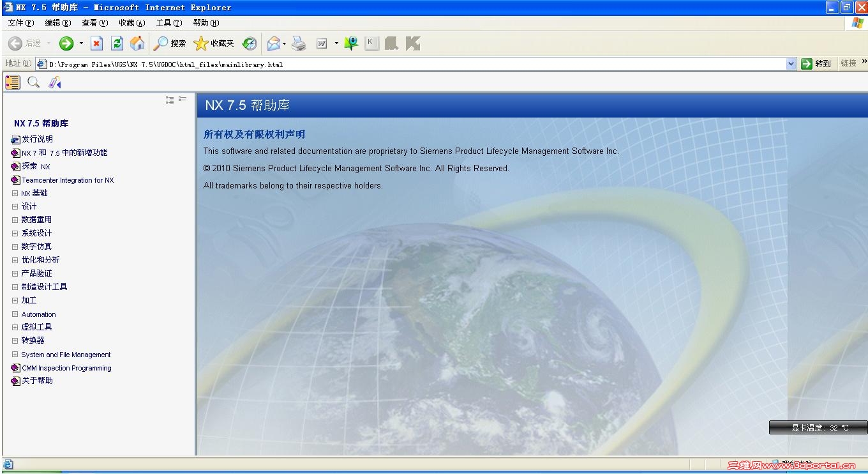Viewport: 868px width, 474px height.
Task: Open the 发行说明 release notes link
Action: 37,139
